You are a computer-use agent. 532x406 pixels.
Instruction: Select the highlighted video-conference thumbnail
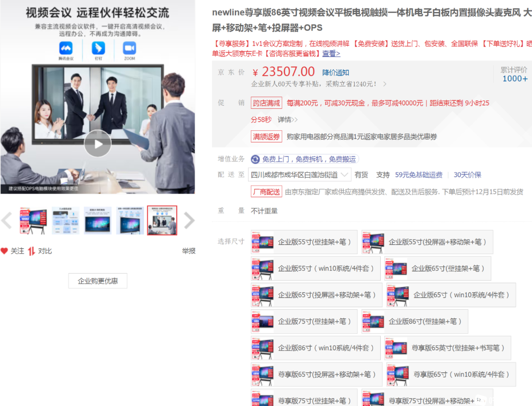point(162,220)
